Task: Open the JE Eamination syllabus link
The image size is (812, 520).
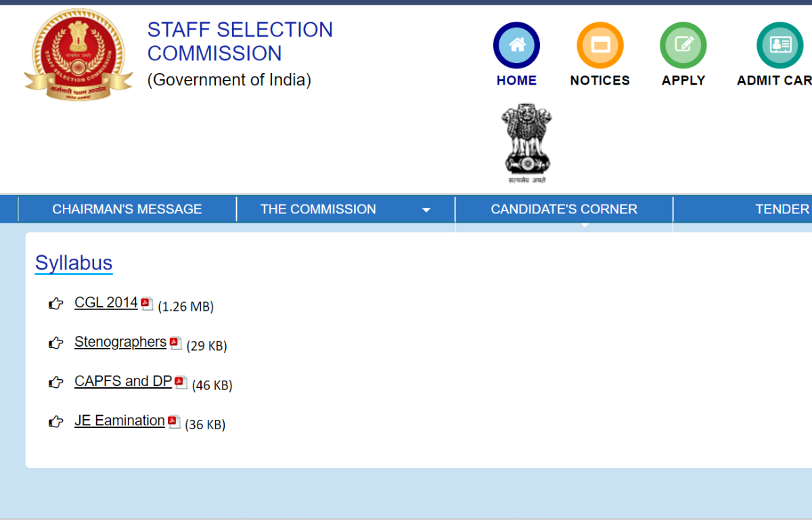Action: tap(120, 420)
